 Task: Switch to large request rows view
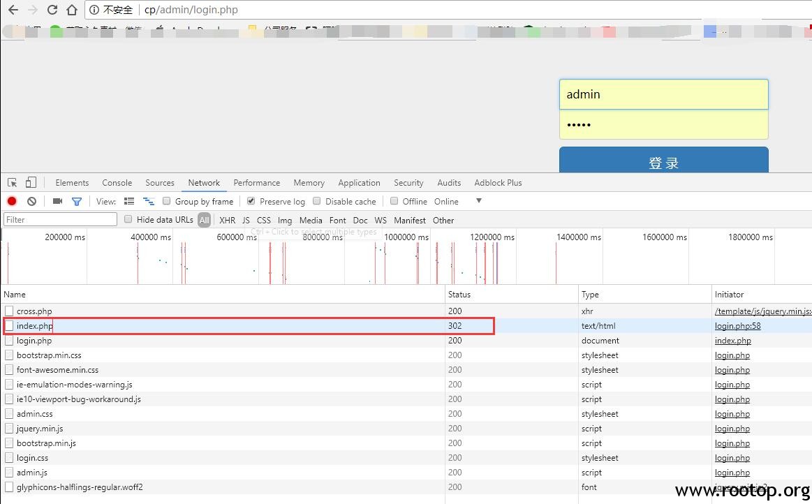(129, 202)
